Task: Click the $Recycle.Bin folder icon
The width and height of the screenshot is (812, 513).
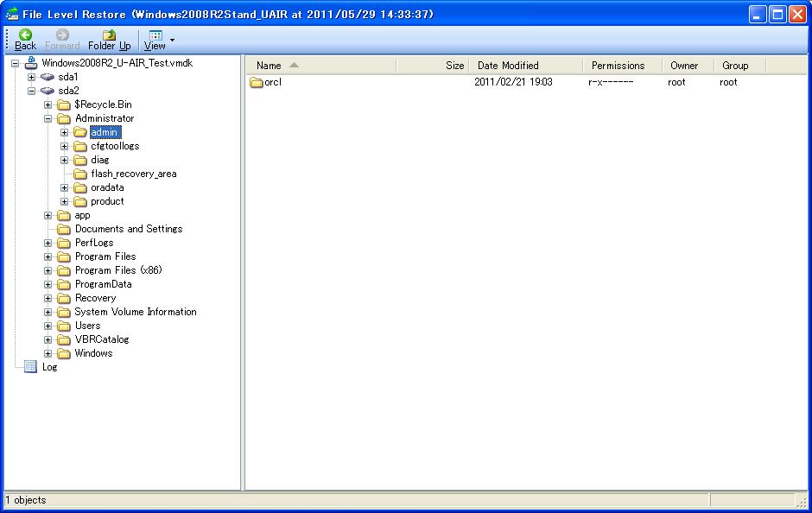Action: click(64, 104)
